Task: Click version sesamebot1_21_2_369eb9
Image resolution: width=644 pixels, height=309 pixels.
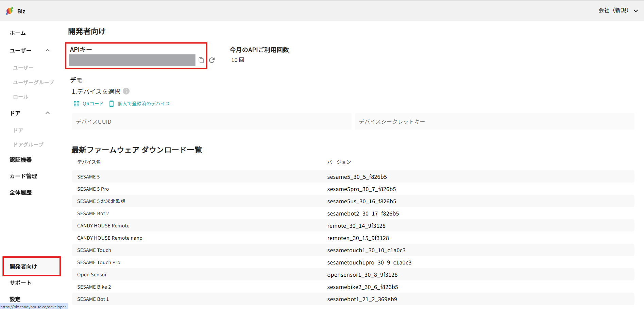Action: (x=362, y=299)
